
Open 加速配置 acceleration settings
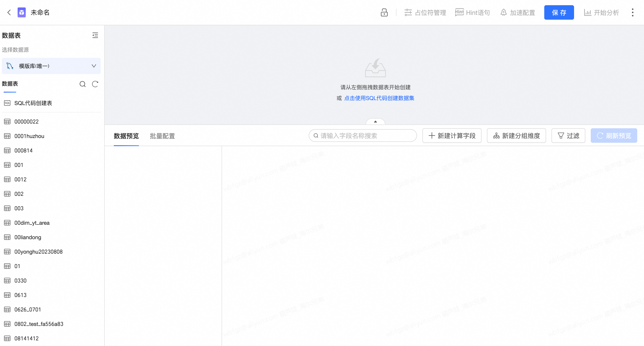click(517, 12)
